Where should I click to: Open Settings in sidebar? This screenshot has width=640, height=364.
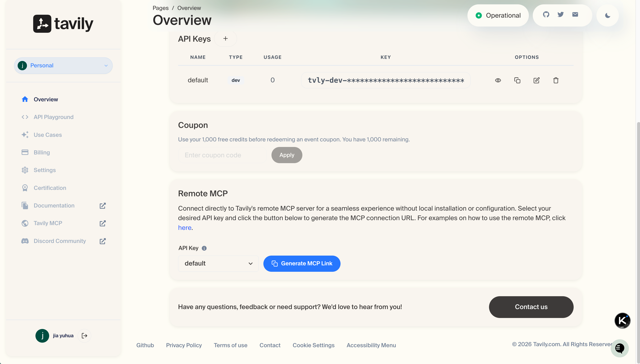(39, 170)
